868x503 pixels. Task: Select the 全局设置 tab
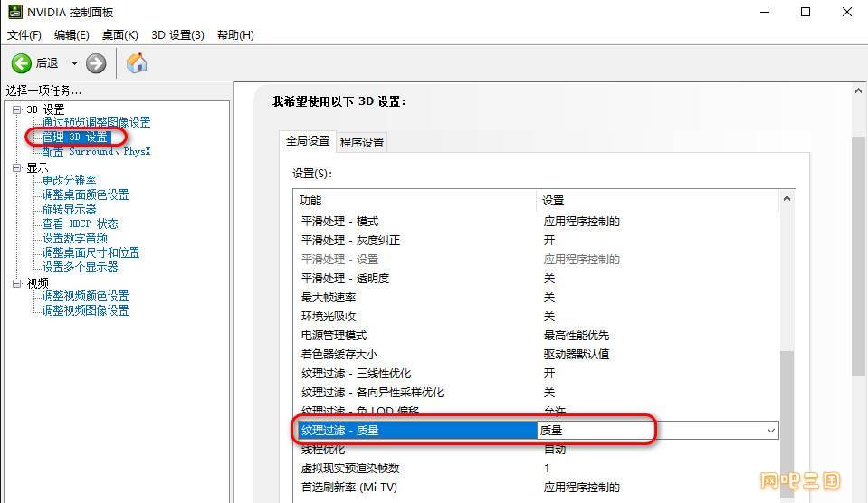coord(308,141)
